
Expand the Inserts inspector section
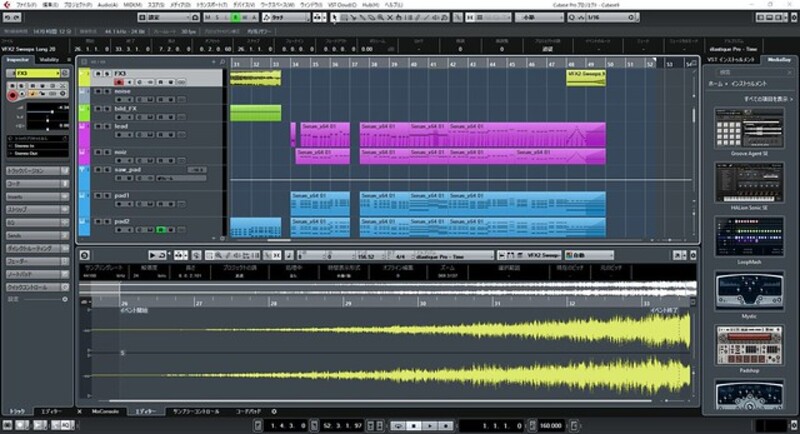click(x=37, y=197)
